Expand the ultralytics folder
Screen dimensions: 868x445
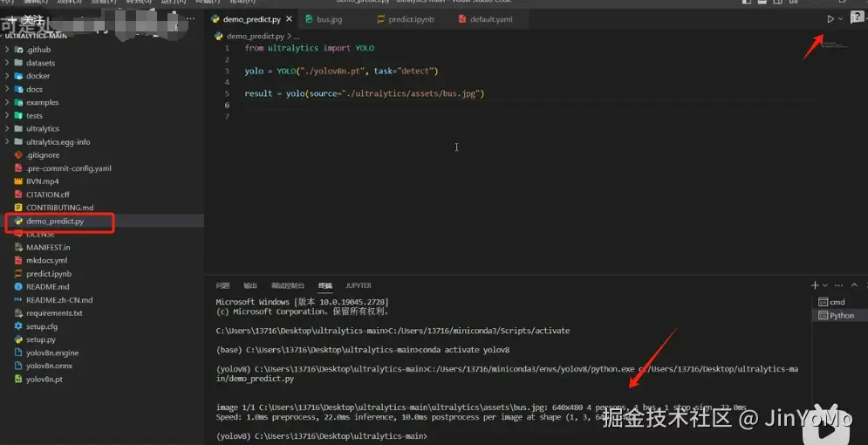(x=7, y=128)
